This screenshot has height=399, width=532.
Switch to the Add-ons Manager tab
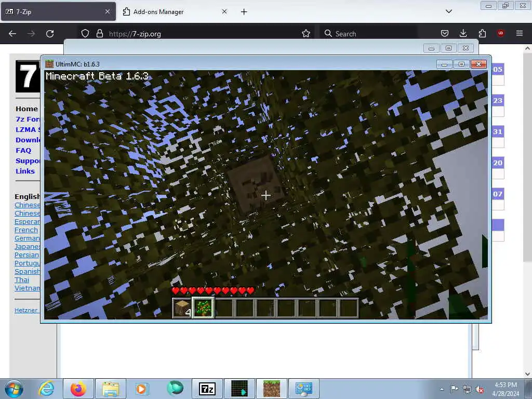175,11
